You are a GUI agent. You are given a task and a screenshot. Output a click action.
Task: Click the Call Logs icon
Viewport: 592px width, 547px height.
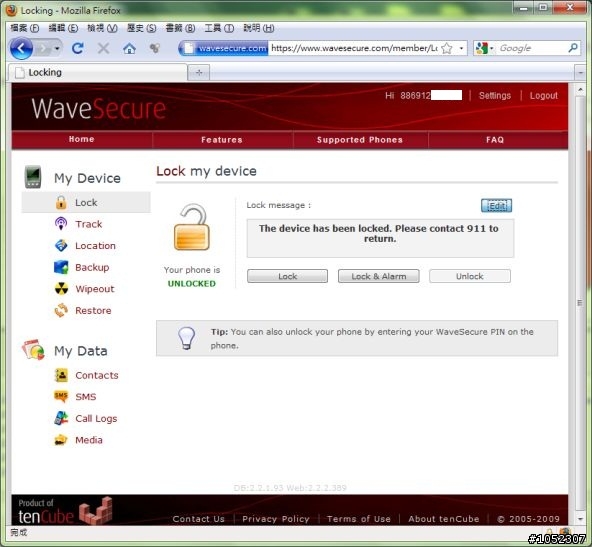[x=61, y=418]
